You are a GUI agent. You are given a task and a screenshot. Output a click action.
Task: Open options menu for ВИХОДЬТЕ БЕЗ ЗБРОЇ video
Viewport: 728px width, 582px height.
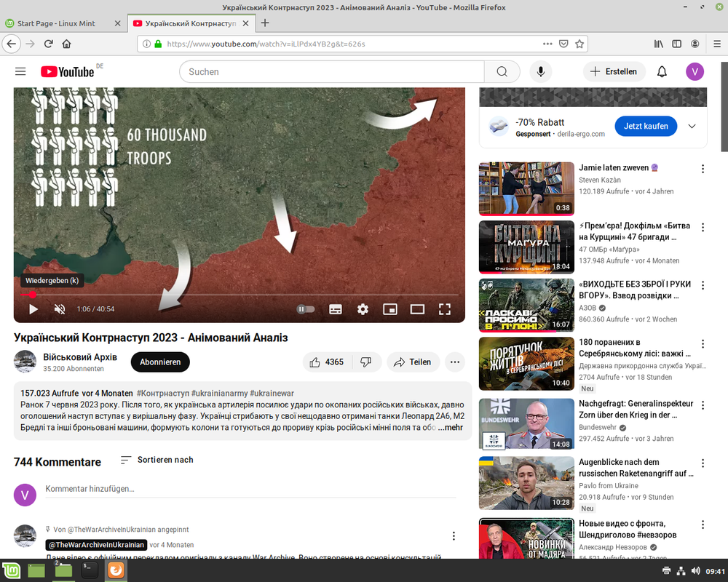(x=703, y=285)
